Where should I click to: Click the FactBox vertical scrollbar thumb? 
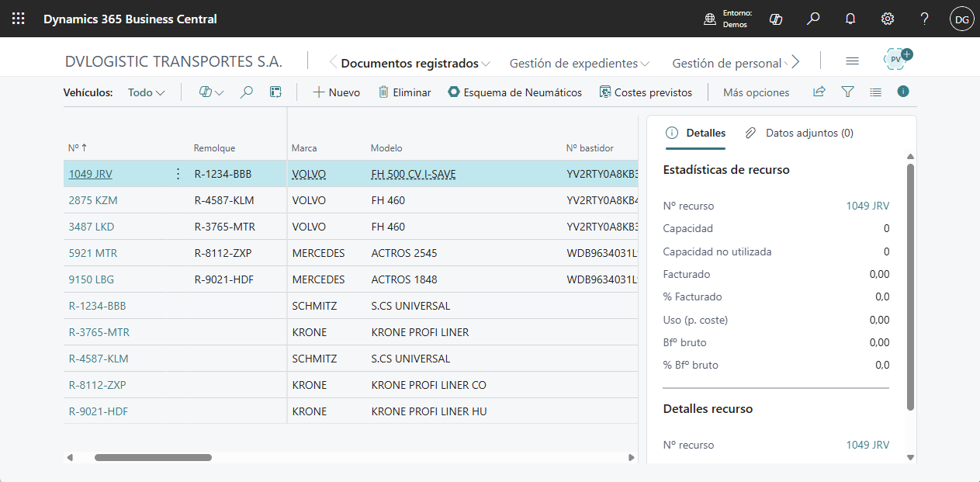911,287
